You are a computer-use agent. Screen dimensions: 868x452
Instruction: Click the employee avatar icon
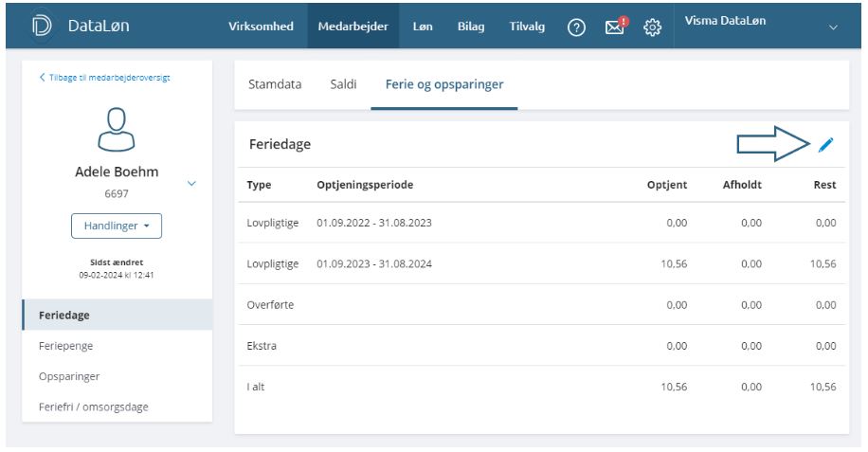117,130
